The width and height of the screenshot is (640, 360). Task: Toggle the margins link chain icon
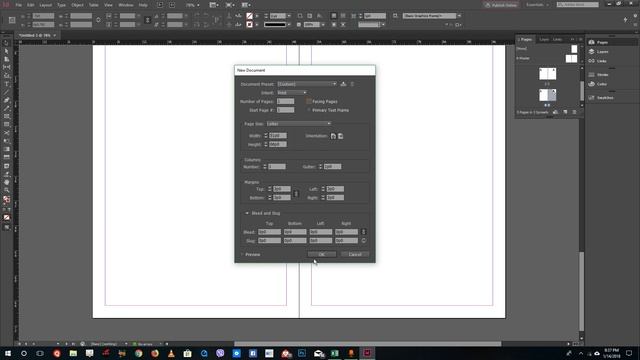click(x=296, y=193)
